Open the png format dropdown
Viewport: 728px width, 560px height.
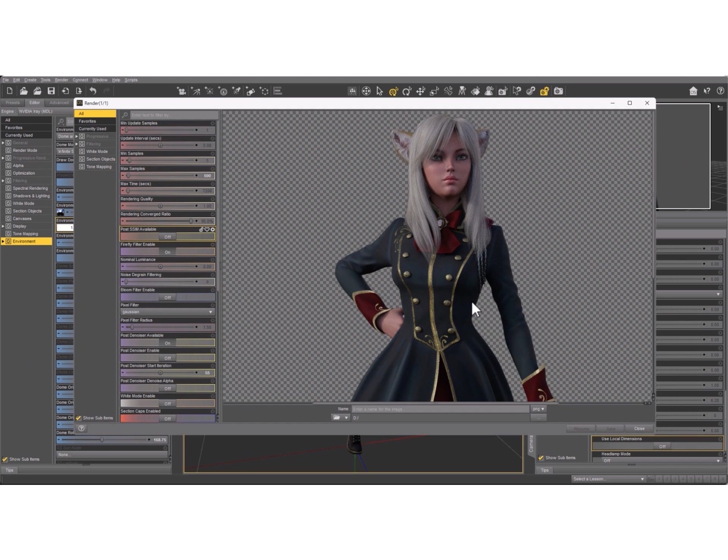click(538, 409)
